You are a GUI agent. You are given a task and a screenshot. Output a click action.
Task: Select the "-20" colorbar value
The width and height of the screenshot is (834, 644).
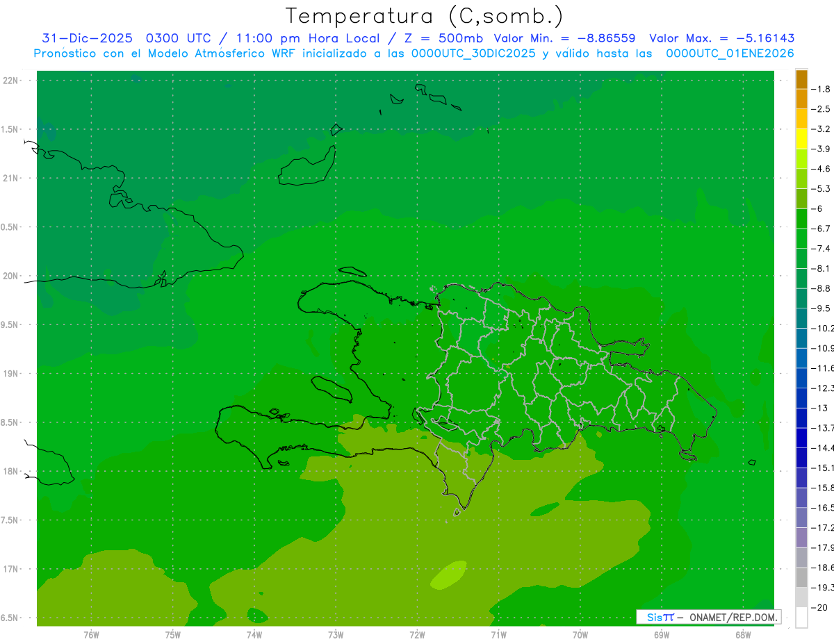(x=819, y=608)
